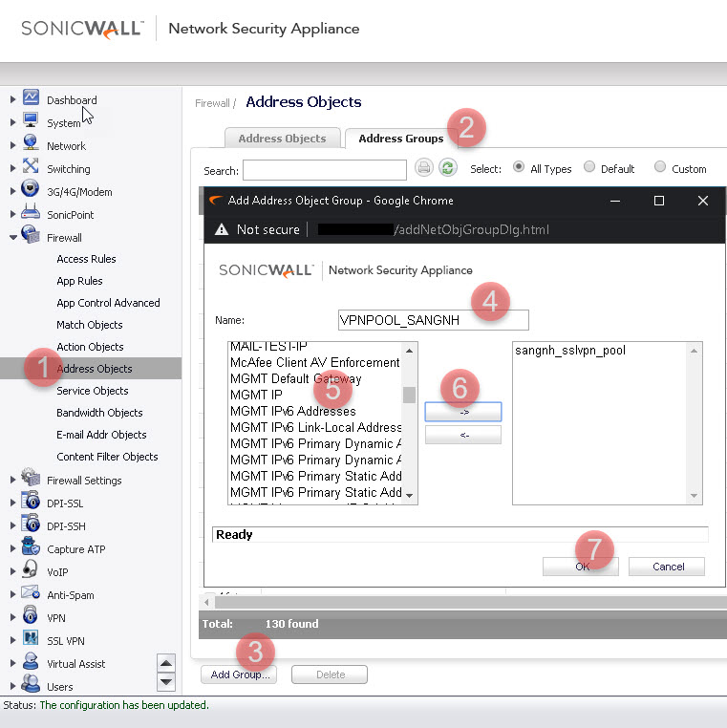The image size is (727, 728).
Task: Click the Firewall section icon
Action: click(x=31, y=234)
